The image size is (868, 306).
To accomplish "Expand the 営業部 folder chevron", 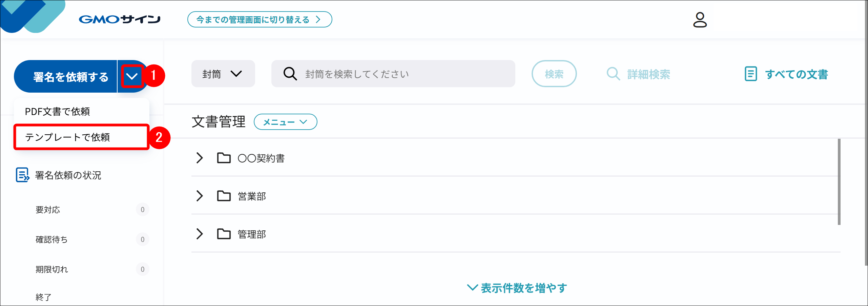I will pyautogui.click(x=200, y=196).
